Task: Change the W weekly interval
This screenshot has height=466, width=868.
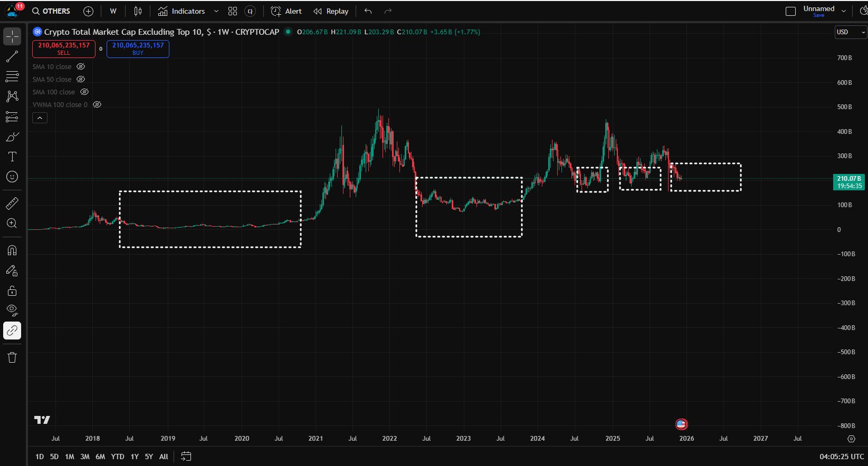Action: tap(113, 11)
